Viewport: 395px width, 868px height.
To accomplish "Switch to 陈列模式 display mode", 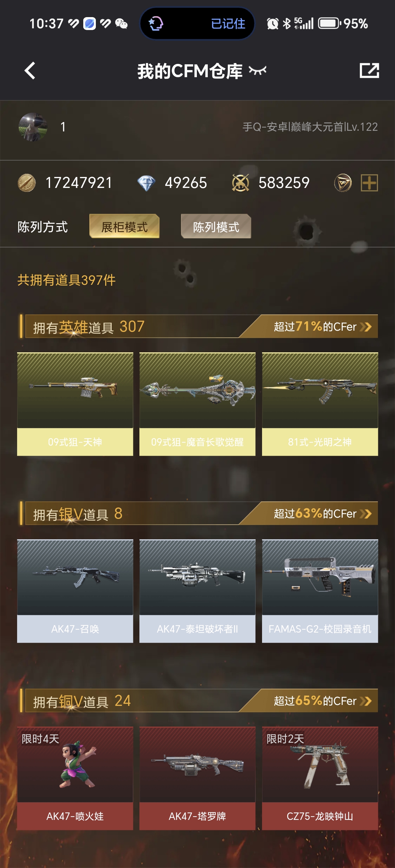I will [216, 226].
